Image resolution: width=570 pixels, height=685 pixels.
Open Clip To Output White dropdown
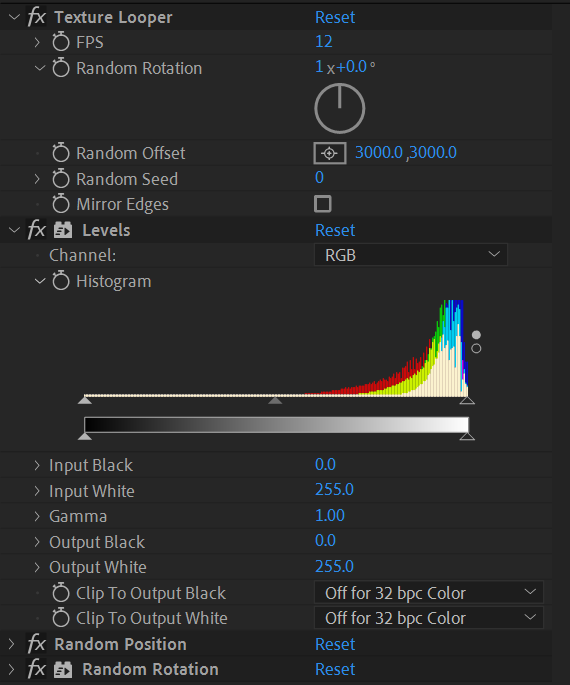(429, 618)
